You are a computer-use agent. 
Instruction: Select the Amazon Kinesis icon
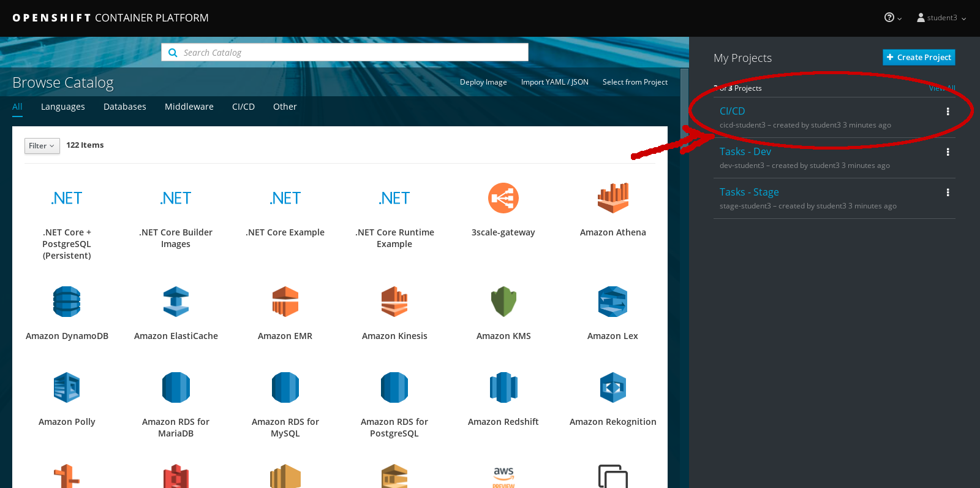394,302
